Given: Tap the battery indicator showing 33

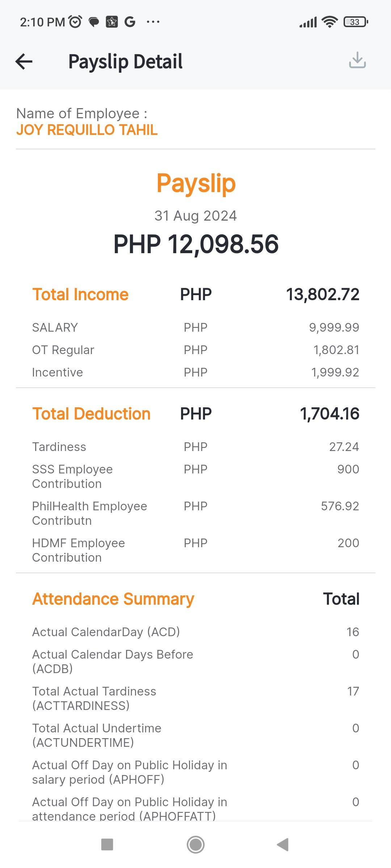Looking at the screenshot, I should click(356, 22).
